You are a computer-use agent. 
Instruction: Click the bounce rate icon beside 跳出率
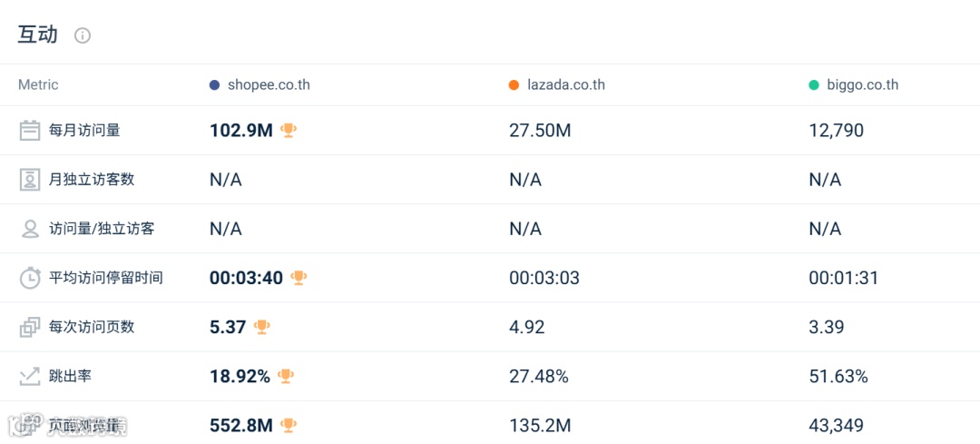[x=30, y=376]
